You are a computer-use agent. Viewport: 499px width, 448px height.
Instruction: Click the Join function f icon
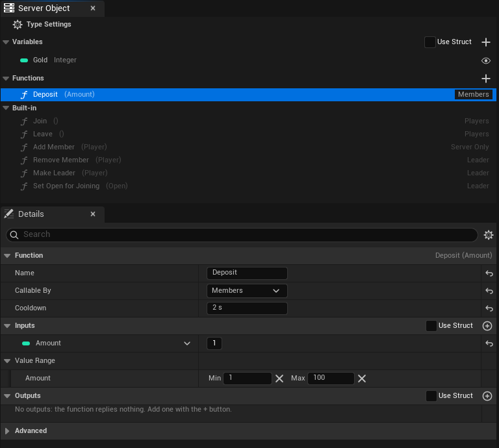click(24, 121)
